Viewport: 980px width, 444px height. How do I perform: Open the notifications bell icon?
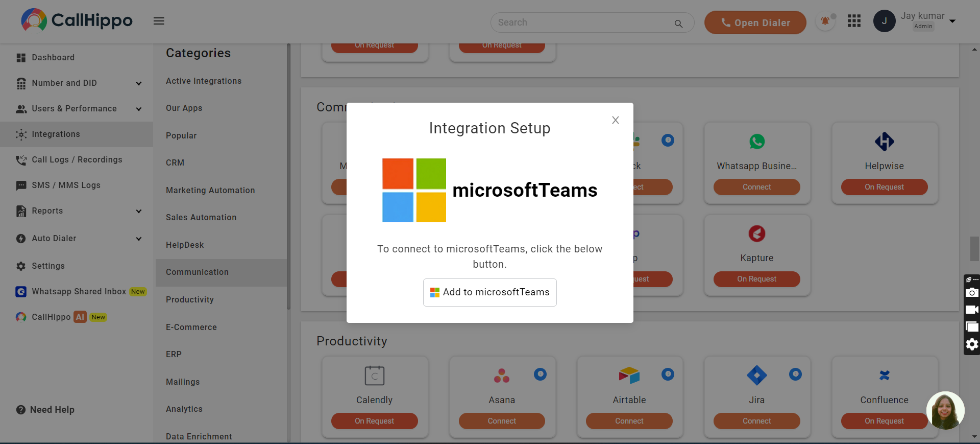[825, 21]
